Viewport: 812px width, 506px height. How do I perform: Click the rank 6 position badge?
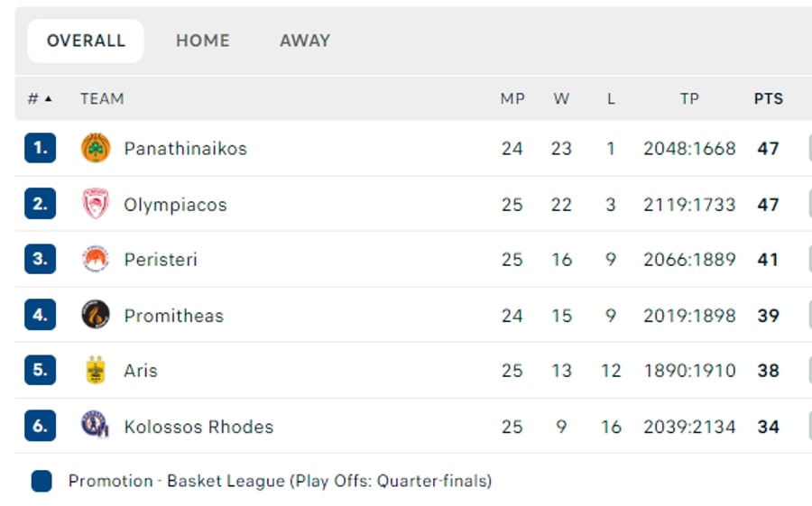click(x=40, y=426)
